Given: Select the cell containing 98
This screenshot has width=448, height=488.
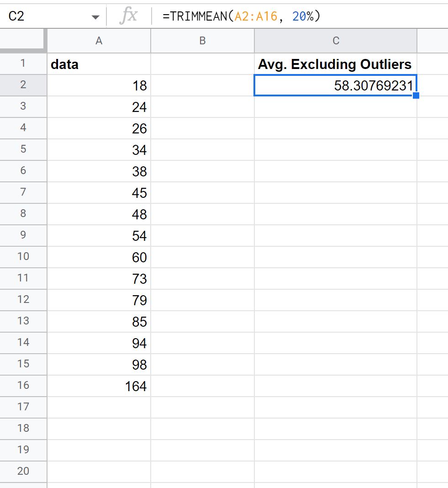Looking at the screenshot, I should pos(99,365).
